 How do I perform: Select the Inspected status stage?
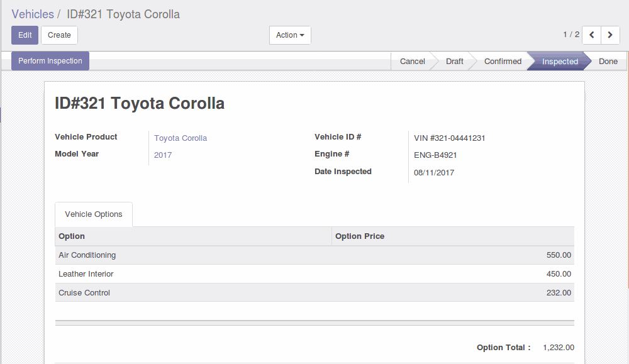pos(560,62)
